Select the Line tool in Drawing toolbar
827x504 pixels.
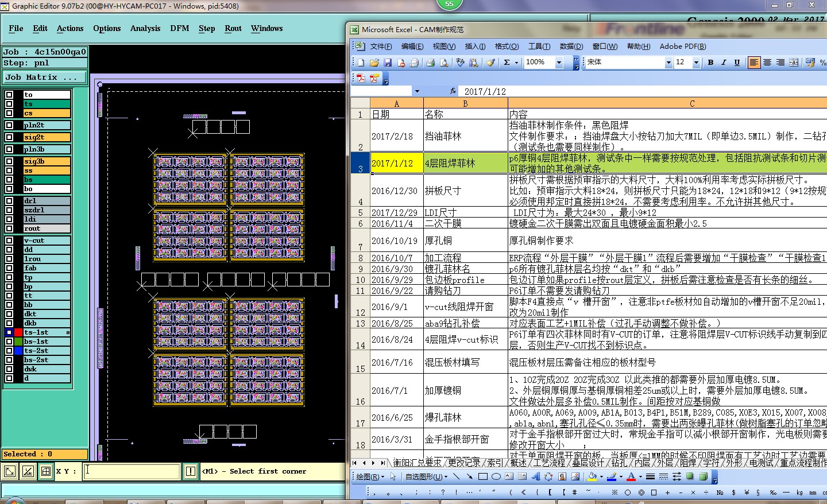click(x=457, y=476)
